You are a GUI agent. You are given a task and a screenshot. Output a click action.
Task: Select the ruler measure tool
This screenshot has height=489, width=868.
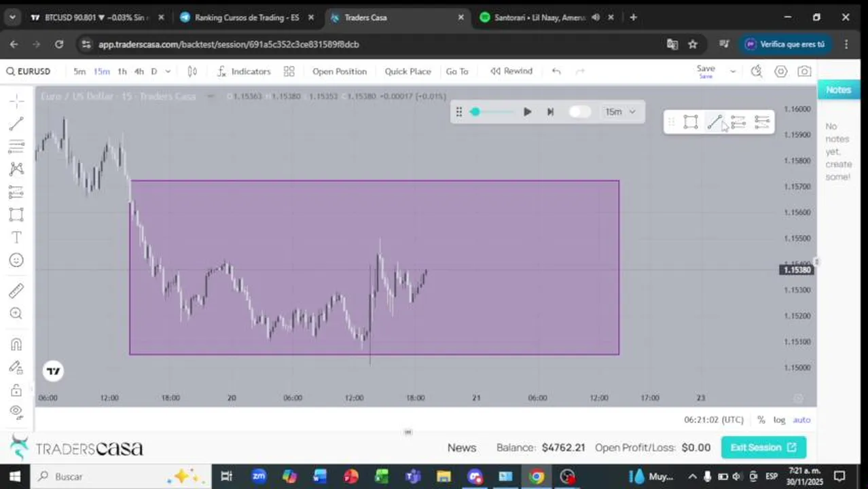17,291
